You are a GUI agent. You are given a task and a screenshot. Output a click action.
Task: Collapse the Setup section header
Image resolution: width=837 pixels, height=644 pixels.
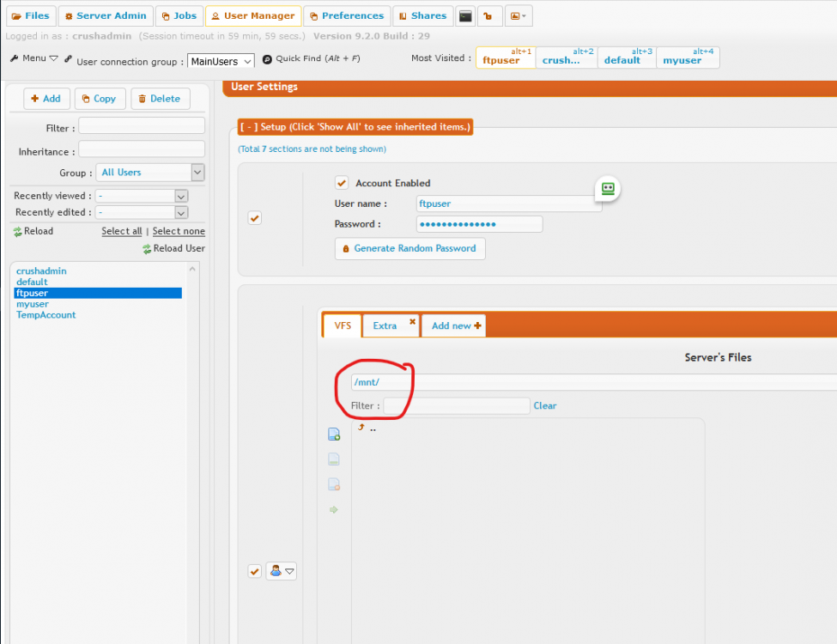pyautogui.click(x=355, y=127)
